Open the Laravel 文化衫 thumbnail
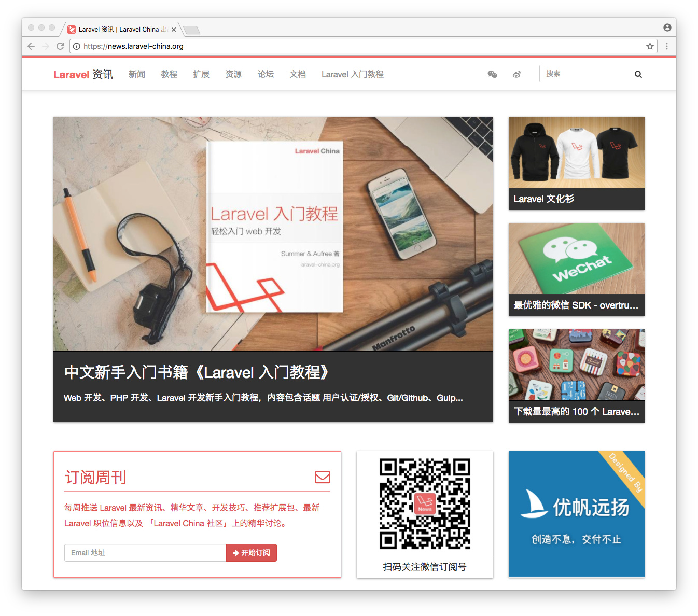Screen dimensions: 698x616 pyautogui.click(x=577, y=152)
